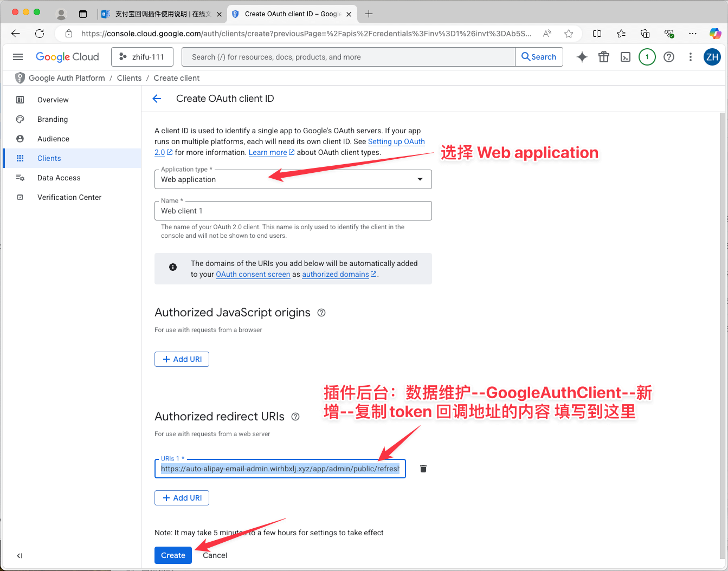This screenshot has width=728, height=571.
Task: Activate Cloud Shell terminal icon
Action: click(x=626, y=57)
